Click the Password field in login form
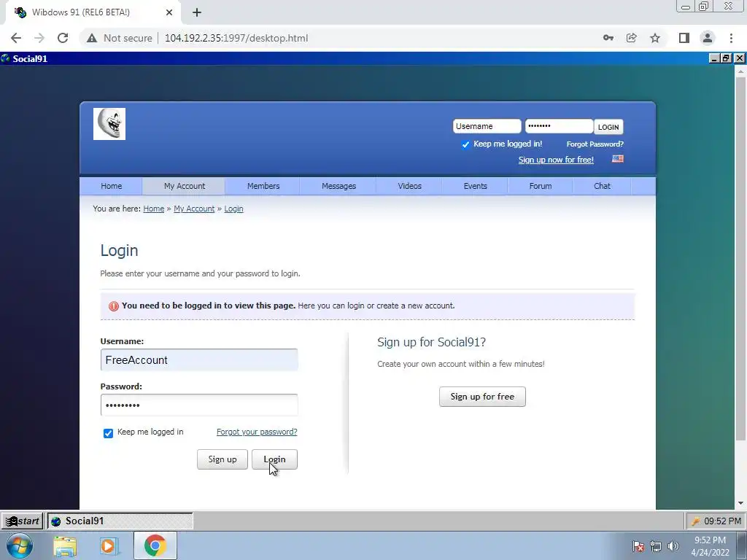 point(199,405)
